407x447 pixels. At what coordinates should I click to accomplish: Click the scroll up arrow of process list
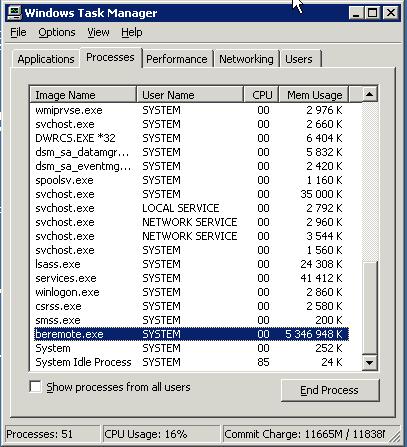(x=369, y=94)
